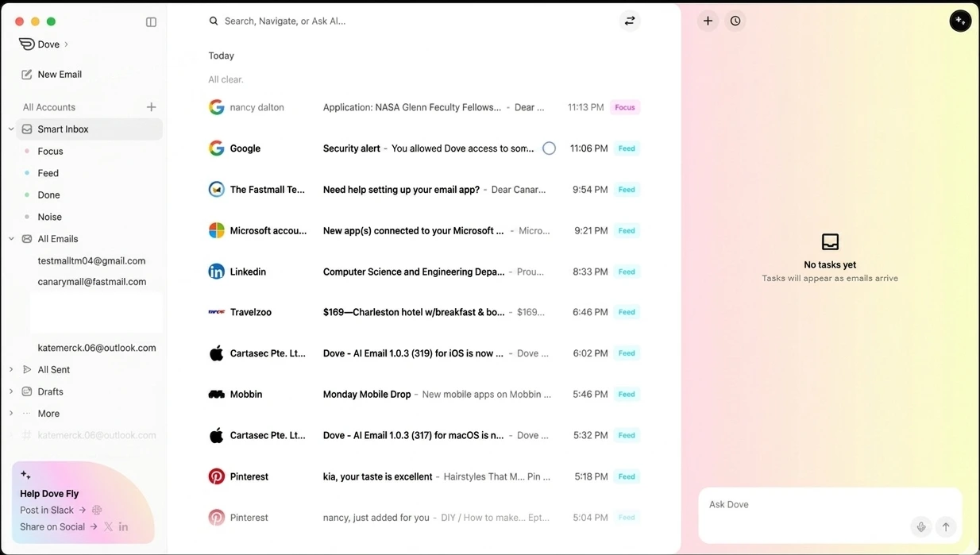
Task: Open Google Security alert email
Action: (424, 148)
